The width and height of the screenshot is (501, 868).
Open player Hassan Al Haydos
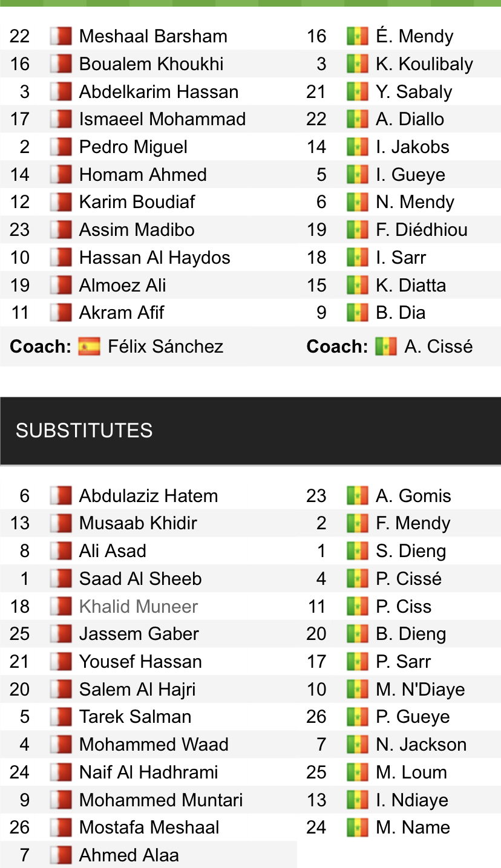(155, 258)
